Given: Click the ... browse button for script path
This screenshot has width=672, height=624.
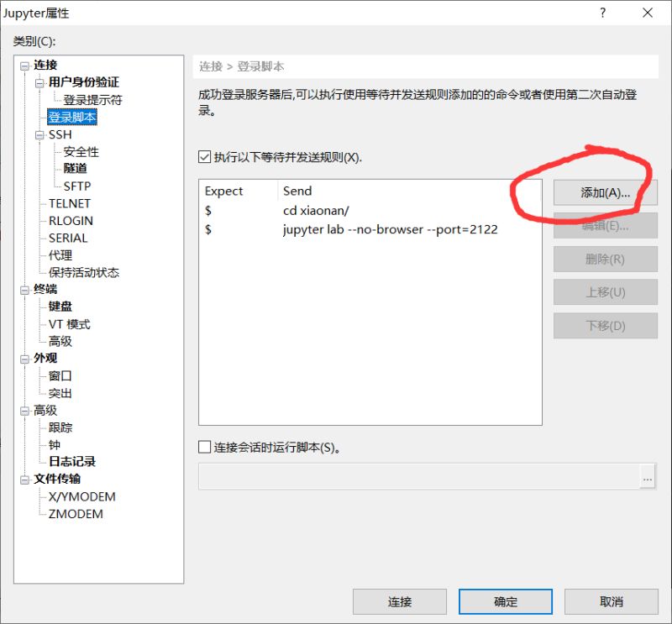Looking at the screenshot, I should pyautogui.click(x=648, y=477).
